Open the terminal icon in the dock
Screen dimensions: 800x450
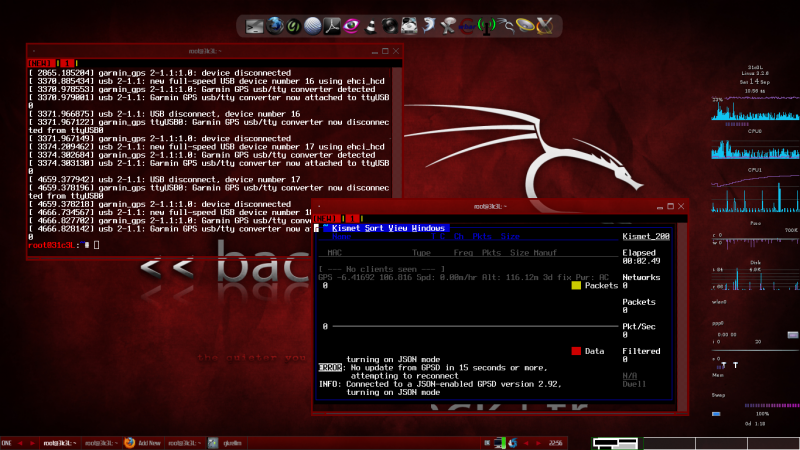[x=254, y=24]
